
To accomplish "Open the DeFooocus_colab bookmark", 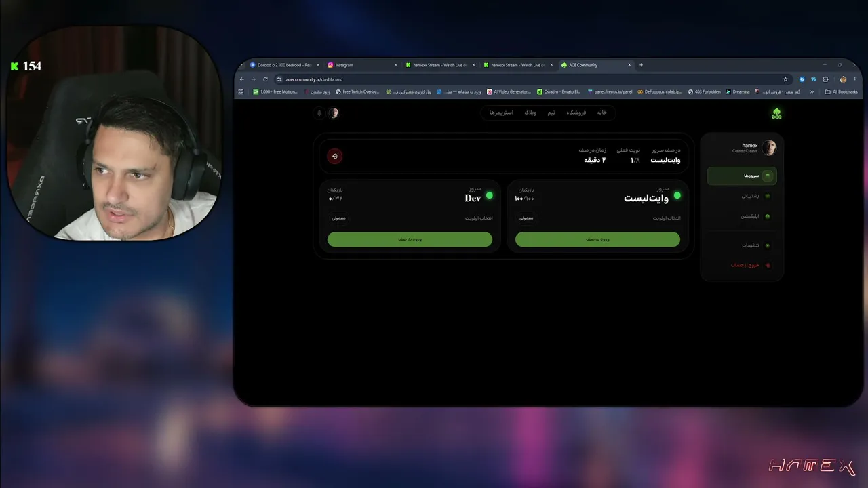I will [x=660, y=91].
